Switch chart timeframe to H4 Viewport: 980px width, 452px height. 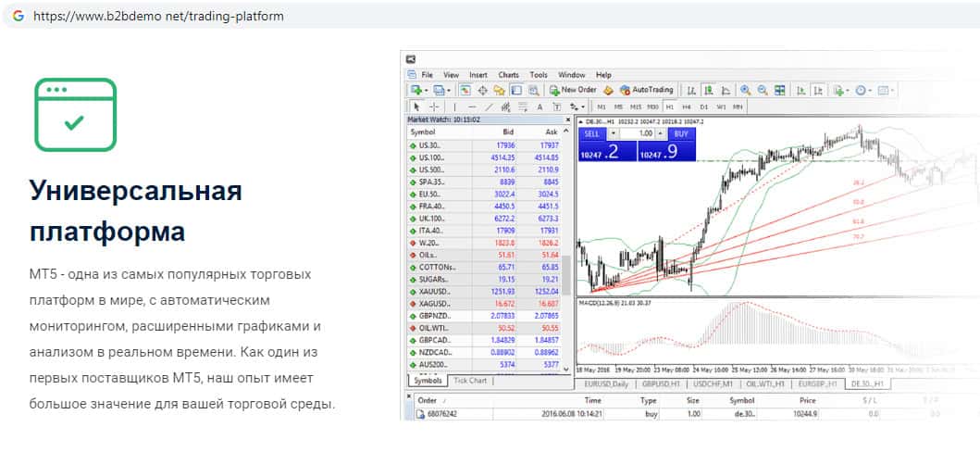(687, 107)
